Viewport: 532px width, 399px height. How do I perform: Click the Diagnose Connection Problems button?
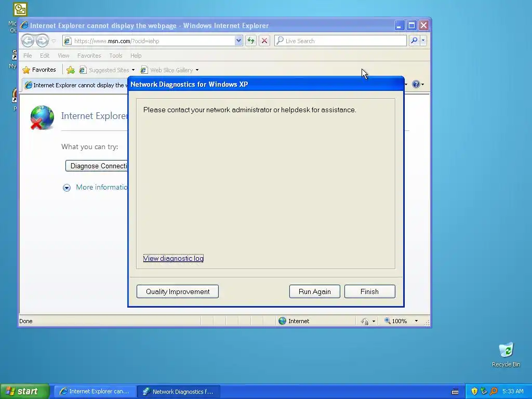[97, 166]
